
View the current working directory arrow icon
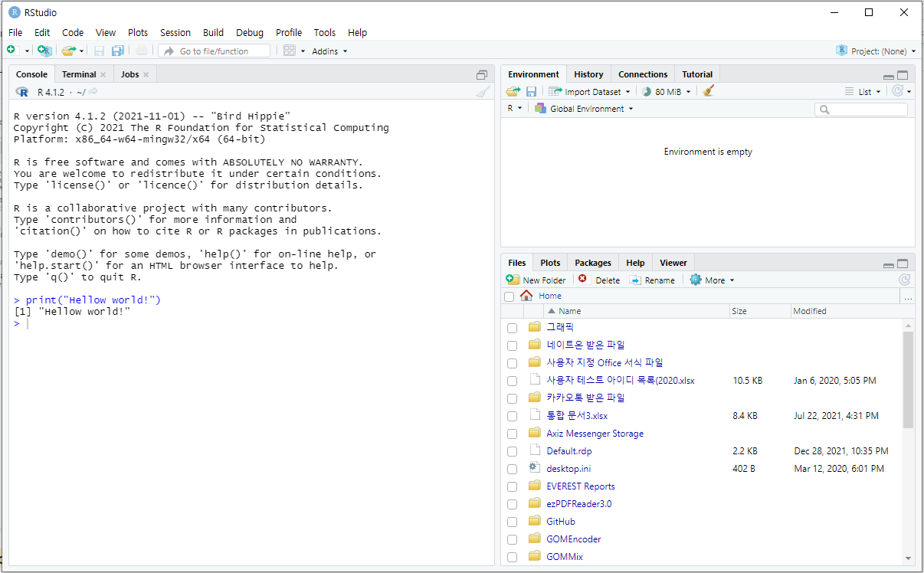click(93, 92)
